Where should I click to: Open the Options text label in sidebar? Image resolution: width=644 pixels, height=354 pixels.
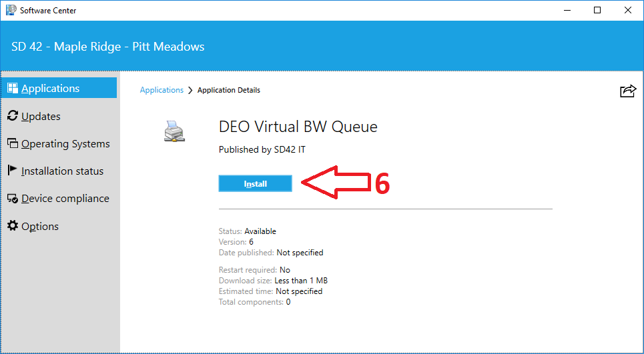pos(40,226)
